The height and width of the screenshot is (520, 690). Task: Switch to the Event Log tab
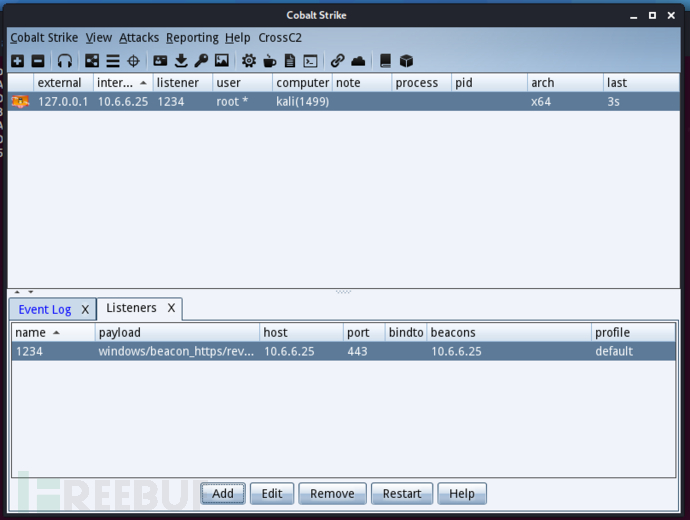[x=44, y=310]
